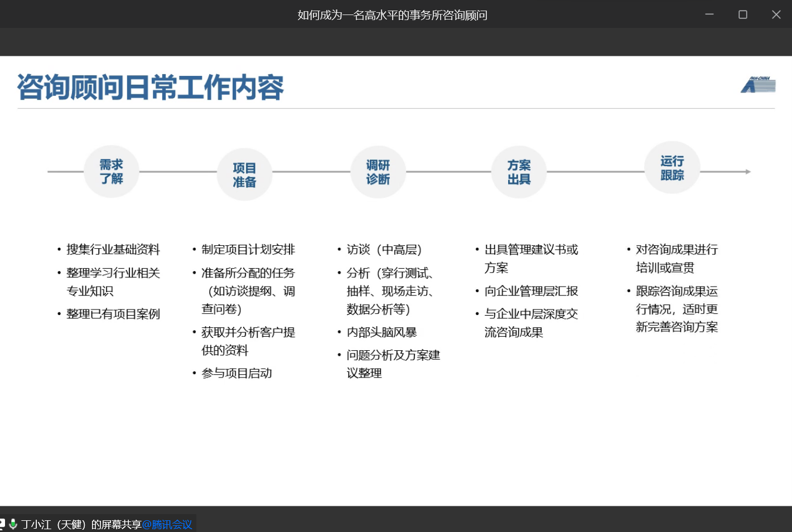Select the 方案出具 circle node
This screenshot has height=532, width=792.
519,172
